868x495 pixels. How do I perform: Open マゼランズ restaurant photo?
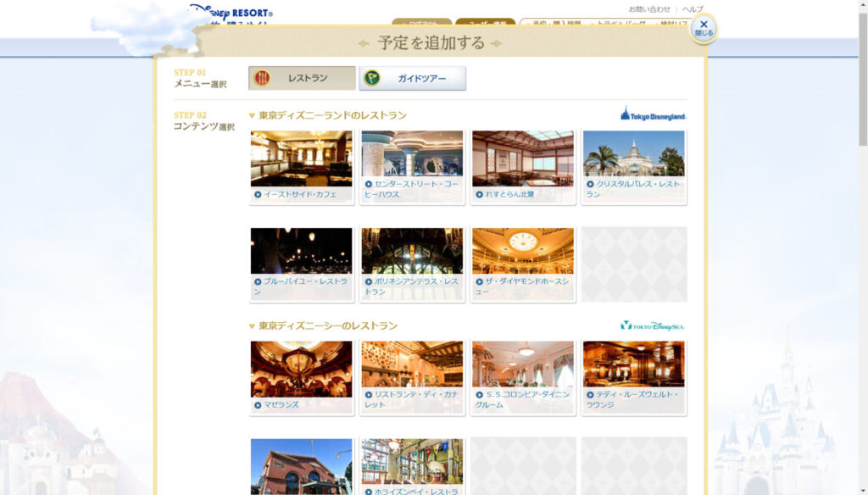click(x=301, y=369)
